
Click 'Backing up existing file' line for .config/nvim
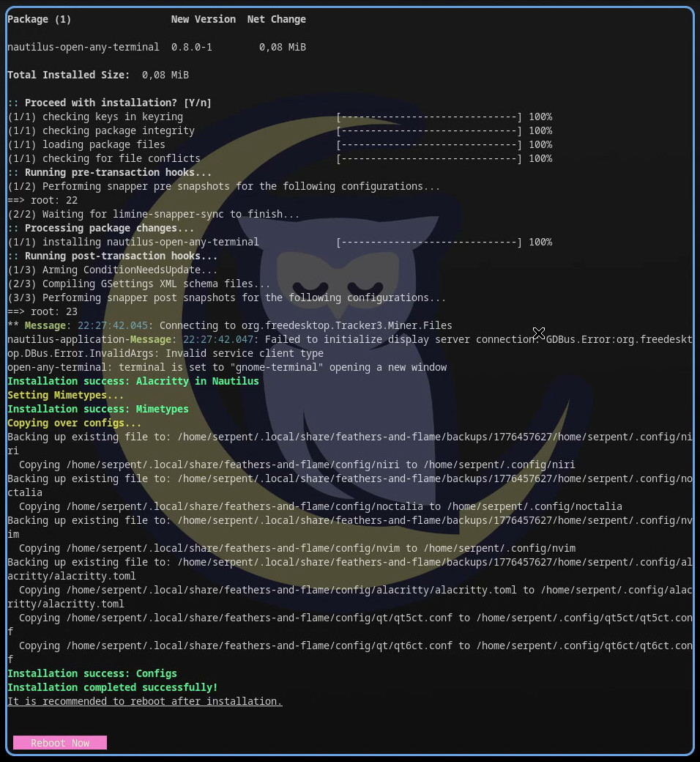pyautogui.click(x=350, y=528)
